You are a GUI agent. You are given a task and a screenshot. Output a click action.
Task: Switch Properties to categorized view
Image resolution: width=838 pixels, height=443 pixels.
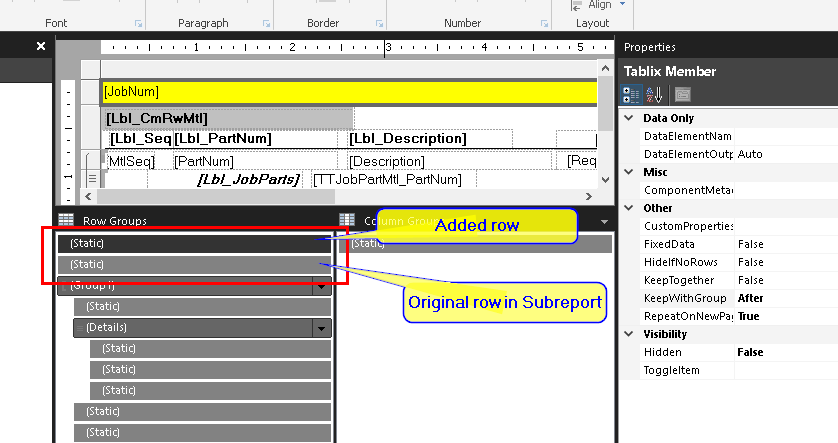pyautogui.click(x=631, y=95)
